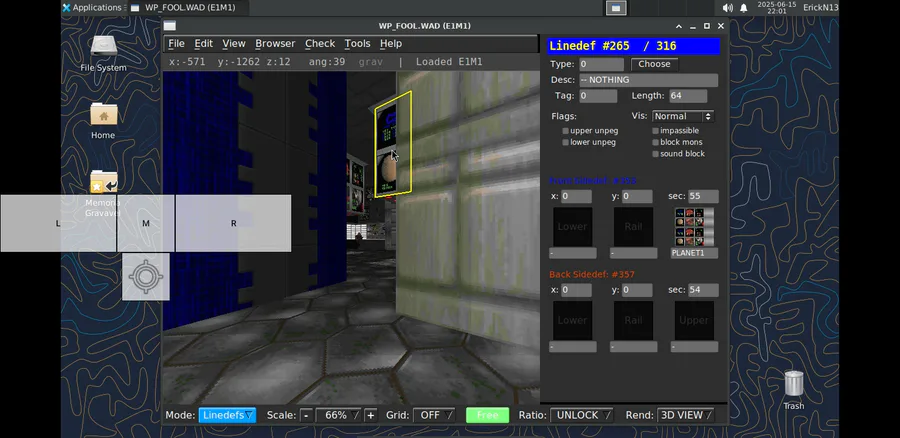Click front sidedef x offset field
The height and width of the screenshot is (438, 900).
pos(576,196)
